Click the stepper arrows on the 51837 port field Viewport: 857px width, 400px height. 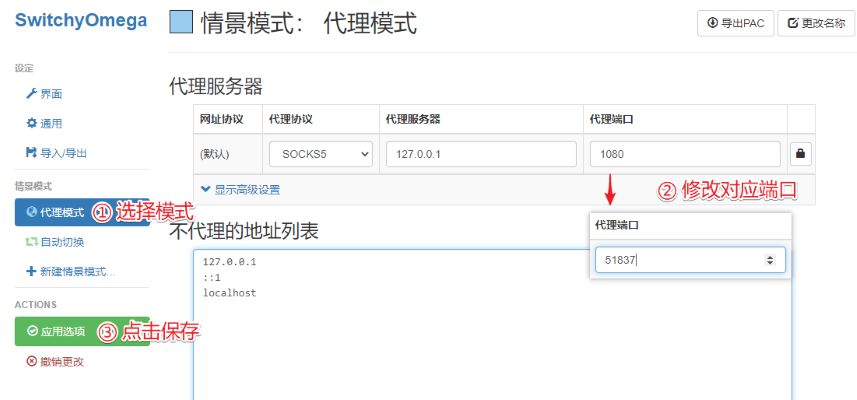coord(769,260)
